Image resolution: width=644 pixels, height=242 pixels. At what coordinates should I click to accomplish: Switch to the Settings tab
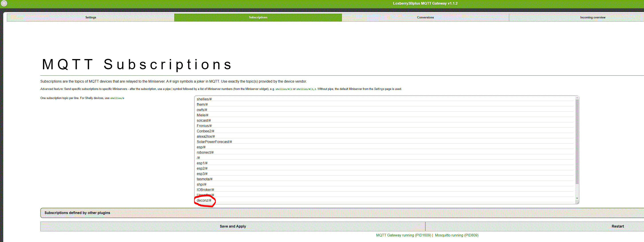point(90,18)
